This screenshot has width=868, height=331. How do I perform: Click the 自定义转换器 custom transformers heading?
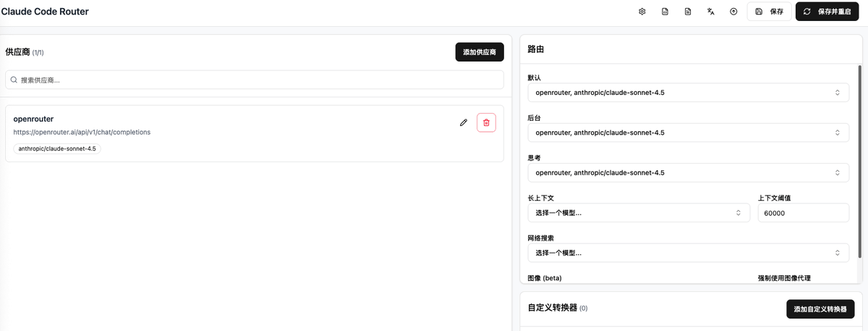point(553,307)
